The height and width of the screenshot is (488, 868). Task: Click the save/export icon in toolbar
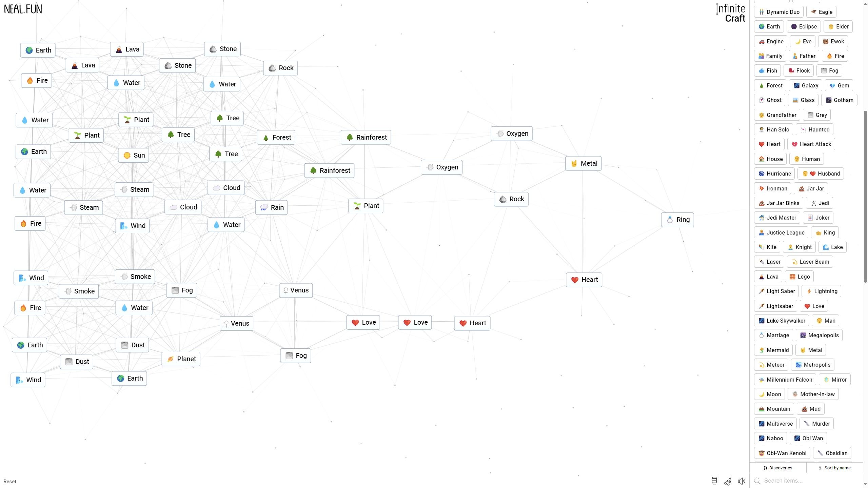(714, 481)
